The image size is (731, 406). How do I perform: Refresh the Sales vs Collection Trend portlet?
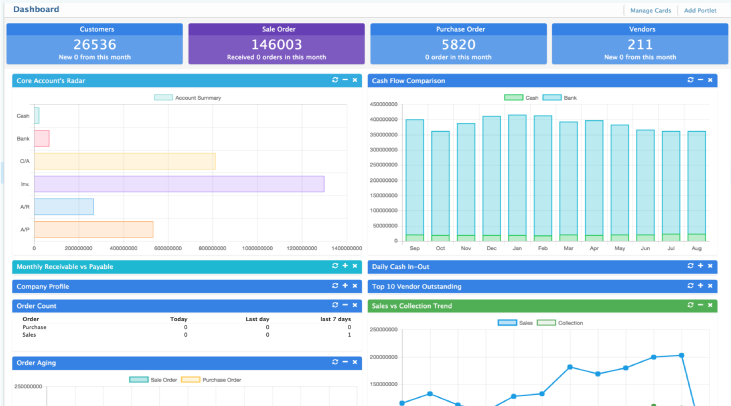(x=690, y=306)
